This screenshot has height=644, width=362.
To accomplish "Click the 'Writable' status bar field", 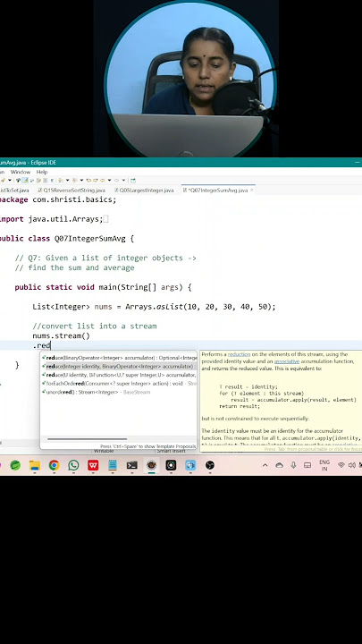I will pyautogui.click(x=104, y=451).
